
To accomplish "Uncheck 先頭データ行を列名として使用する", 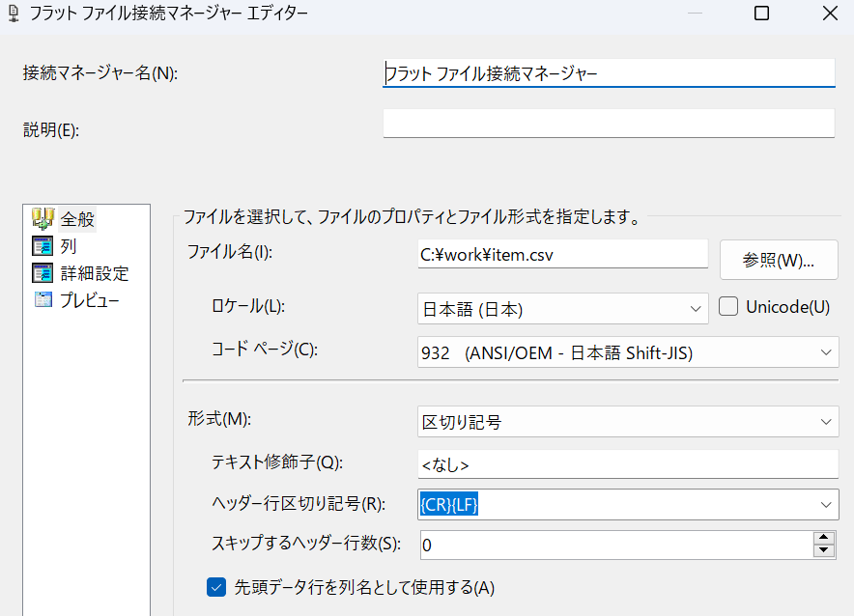I will click(x=216, y=587).
